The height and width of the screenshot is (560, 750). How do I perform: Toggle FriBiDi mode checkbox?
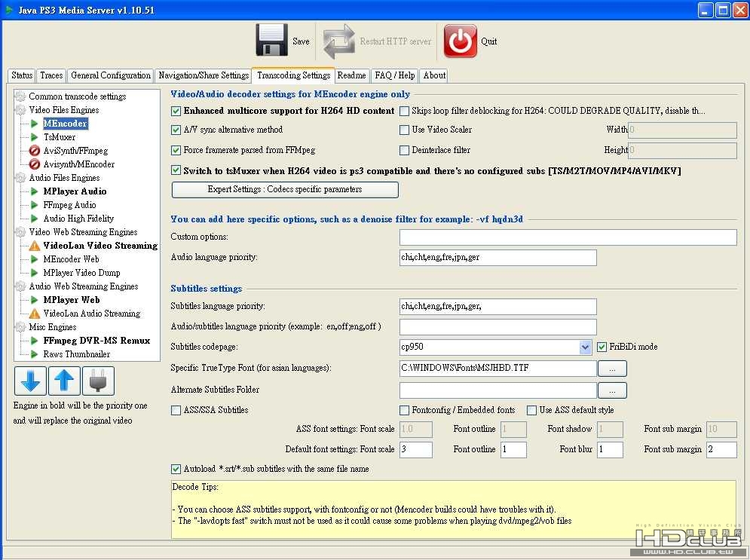pos(602,347)
